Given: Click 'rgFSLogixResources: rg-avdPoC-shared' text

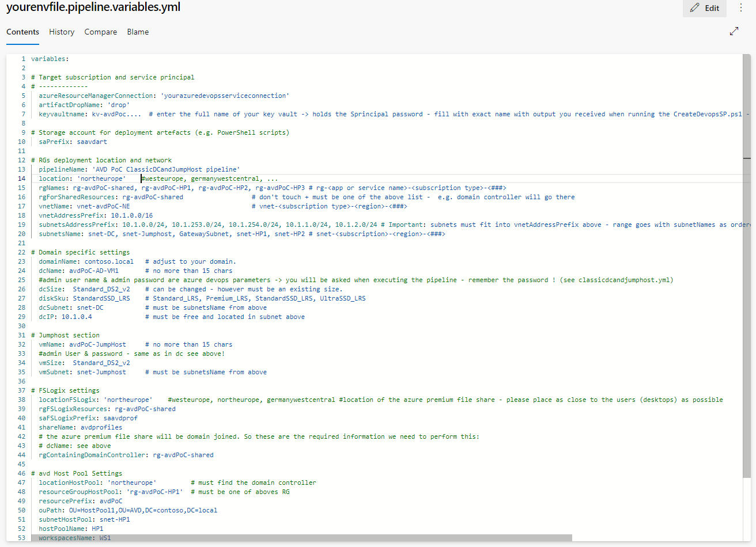Looking at the screenshot, I should 107,409.
